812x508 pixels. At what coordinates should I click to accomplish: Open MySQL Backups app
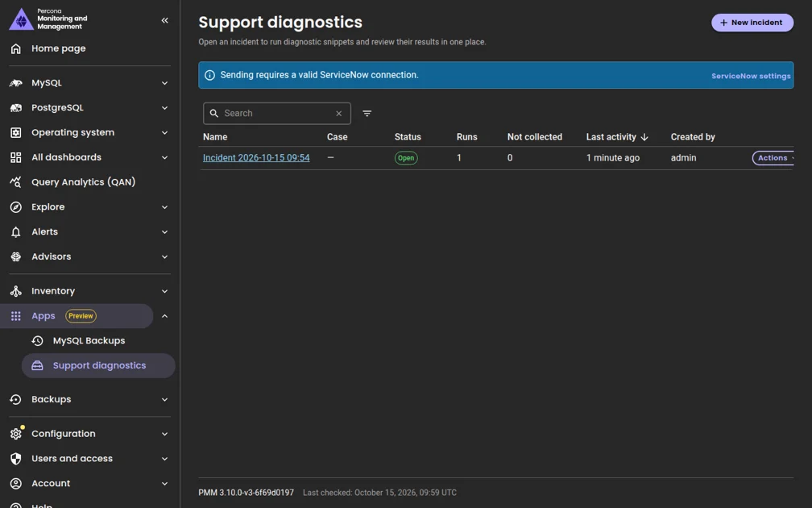pyautogui.click(x=89, y=340)
